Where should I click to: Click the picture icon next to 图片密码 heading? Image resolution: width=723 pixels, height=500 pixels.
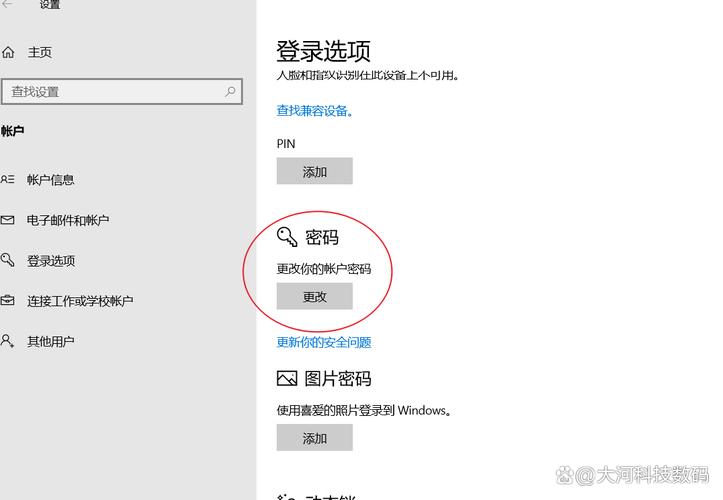[x=287, y=379]
